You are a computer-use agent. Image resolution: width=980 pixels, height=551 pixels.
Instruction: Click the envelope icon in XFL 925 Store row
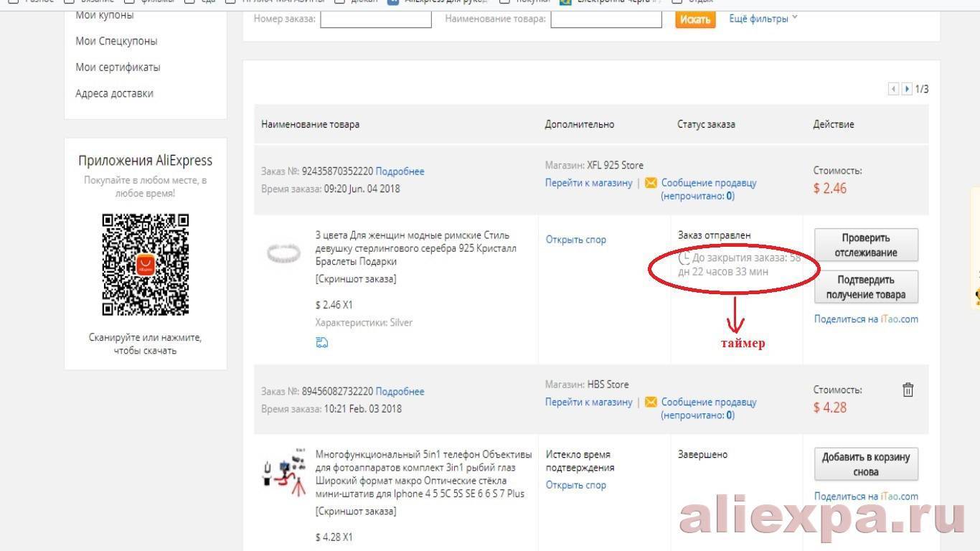[x=651, y=183]
